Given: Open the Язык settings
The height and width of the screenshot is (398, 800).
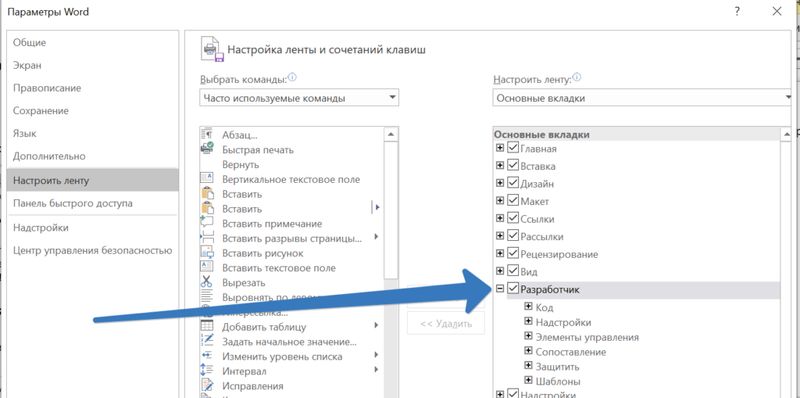Looking at the screenshot, I should coord(93,133).
